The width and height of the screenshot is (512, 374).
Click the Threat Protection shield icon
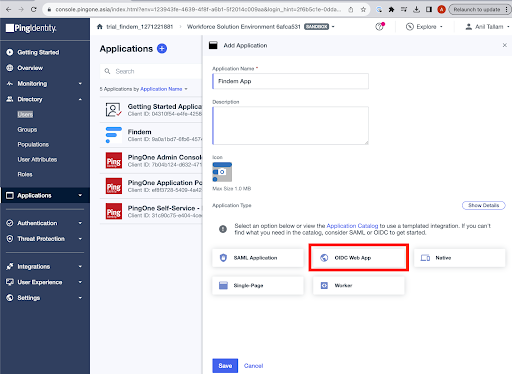(10, 239)
